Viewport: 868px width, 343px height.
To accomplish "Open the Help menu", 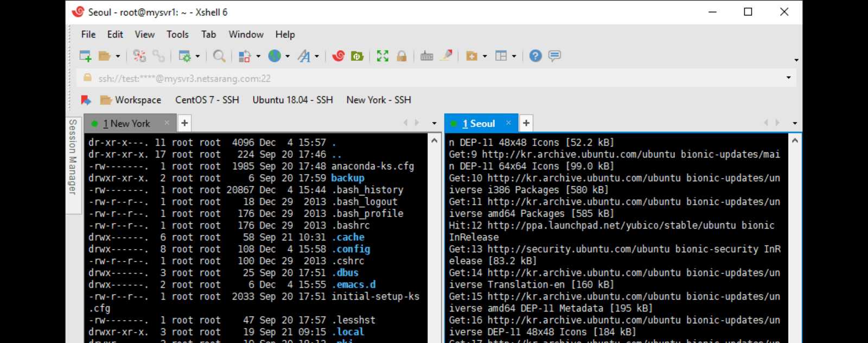I will pyautogui.click(x=285, y=34).
